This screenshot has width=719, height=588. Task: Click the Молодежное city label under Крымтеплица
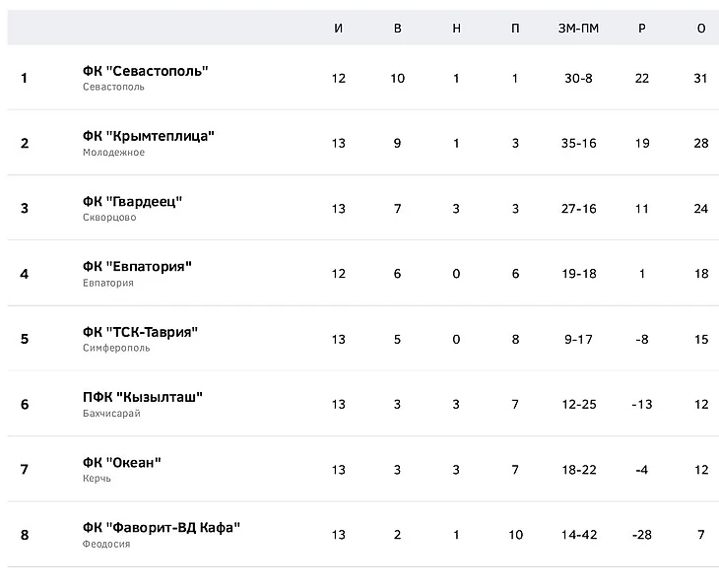tap(114, 153)
